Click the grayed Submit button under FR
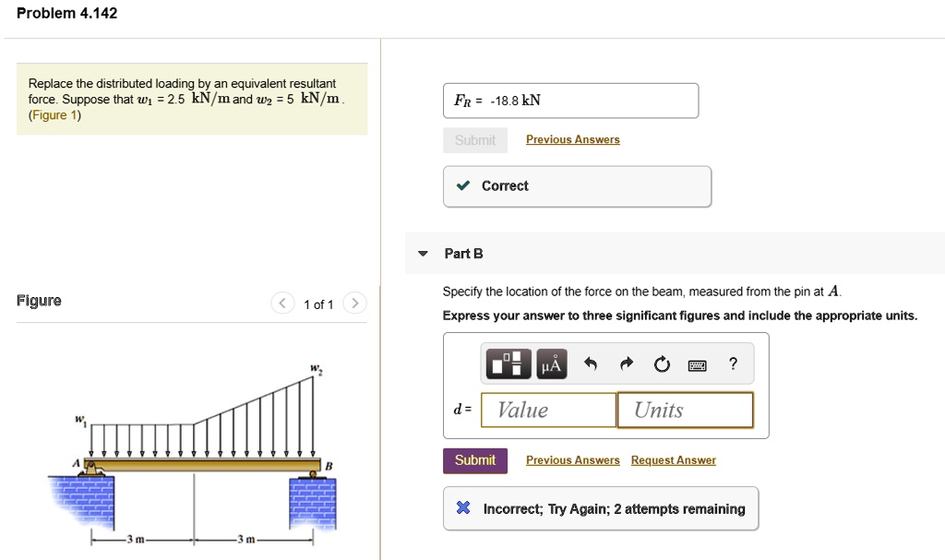Screen dimensions: 945x560 [x=474, y=139]
